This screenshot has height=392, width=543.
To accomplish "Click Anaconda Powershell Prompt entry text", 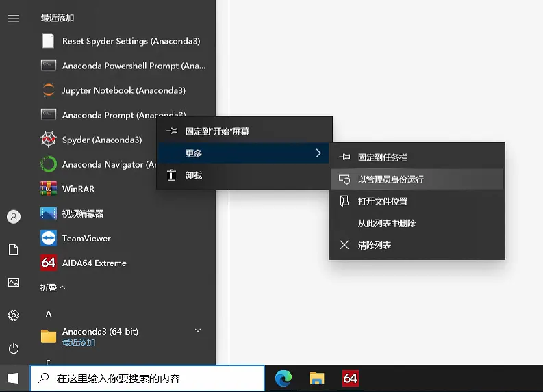I will coord(134,66).
